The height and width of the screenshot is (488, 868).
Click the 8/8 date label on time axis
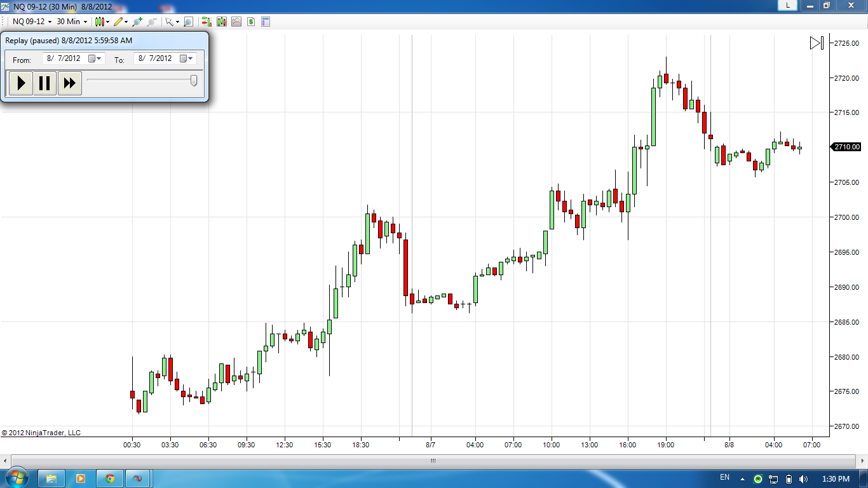(x=729, y=445)
